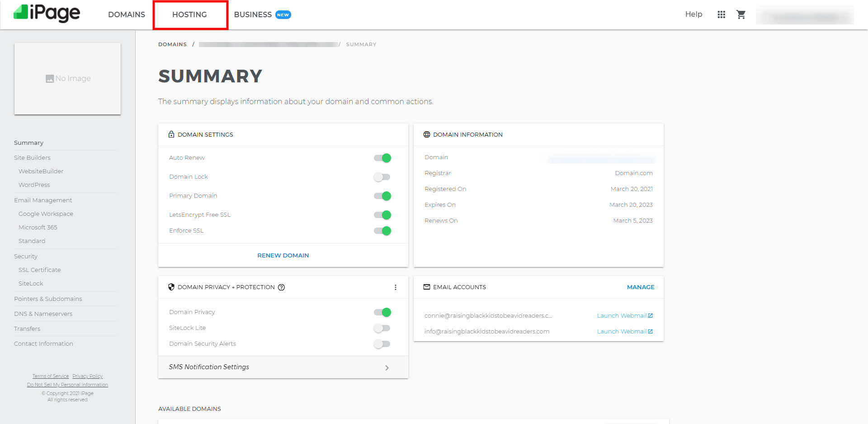Click the iPage logo

tap(47, 14)
